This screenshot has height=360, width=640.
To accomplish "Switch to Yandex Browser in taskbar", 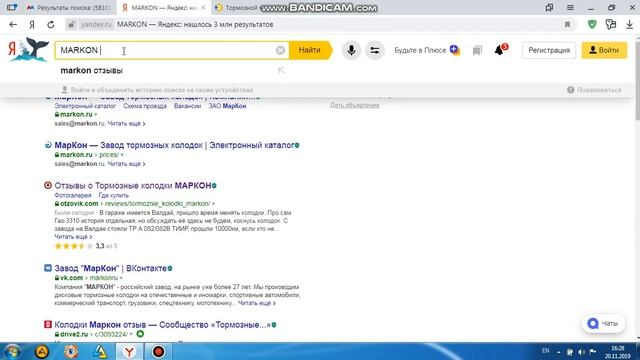I will point(129,351).
